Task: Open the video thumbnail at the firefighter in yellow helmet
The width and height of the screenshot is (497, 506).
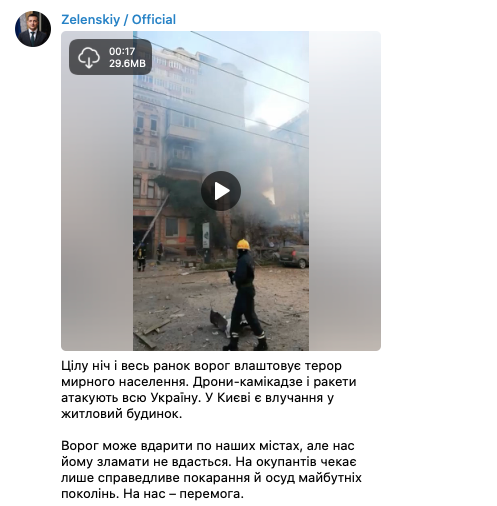Action: pyautogui.click(x=245, y=293)
